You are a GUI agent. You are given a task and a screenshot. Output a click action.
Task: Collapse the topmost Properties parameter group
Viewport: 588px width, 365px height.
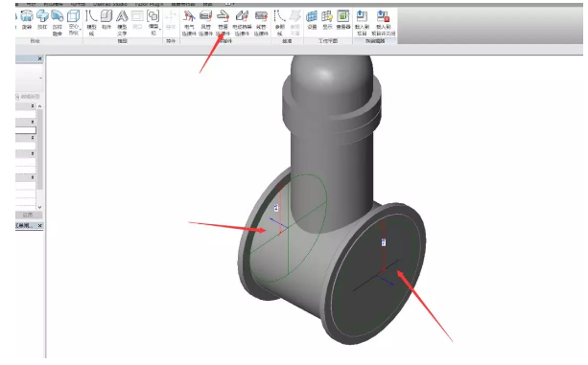tap(33, 106)
